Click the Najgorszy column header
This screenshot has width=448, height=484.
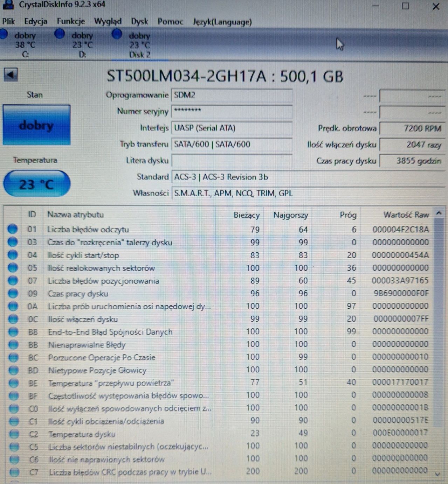click(288, 215)
